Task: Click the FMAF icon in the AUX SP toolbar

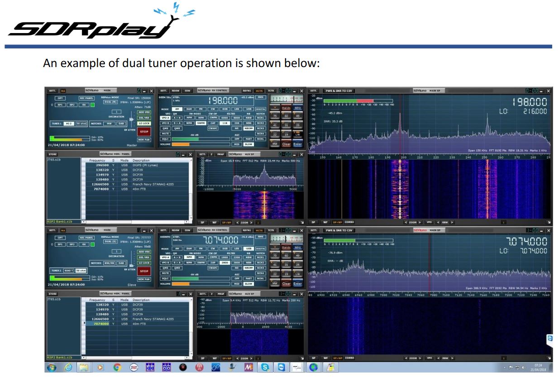Action: (x=221, y=154)
